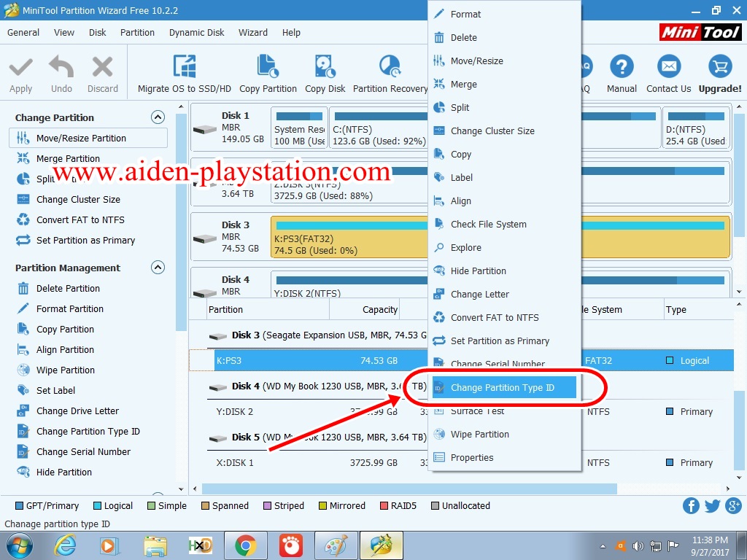Open the Help menu

pos(291,32)
